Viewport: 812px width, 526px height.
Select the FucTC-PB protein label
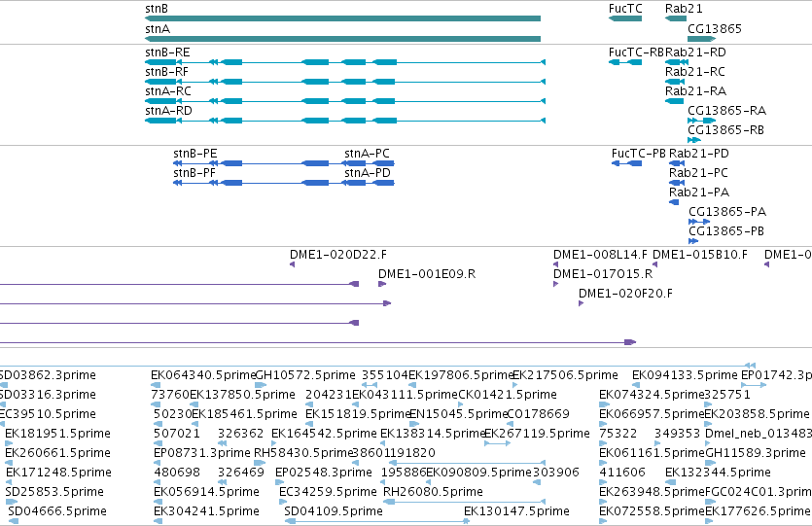click(639, 154)
